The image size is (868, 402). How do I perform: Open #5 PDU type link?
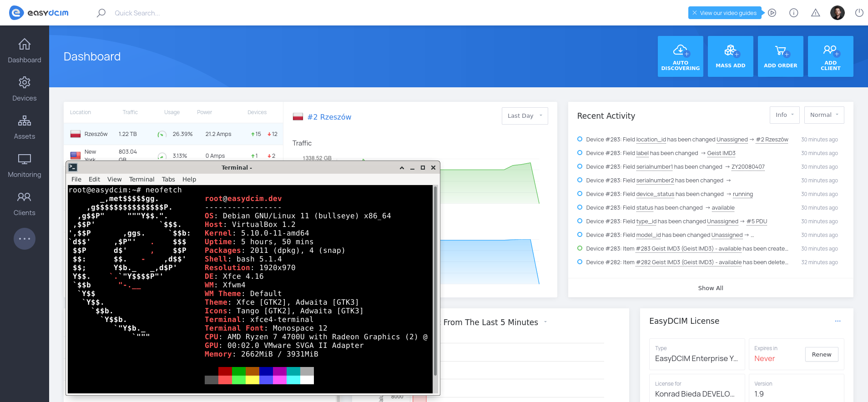point(757,221)
